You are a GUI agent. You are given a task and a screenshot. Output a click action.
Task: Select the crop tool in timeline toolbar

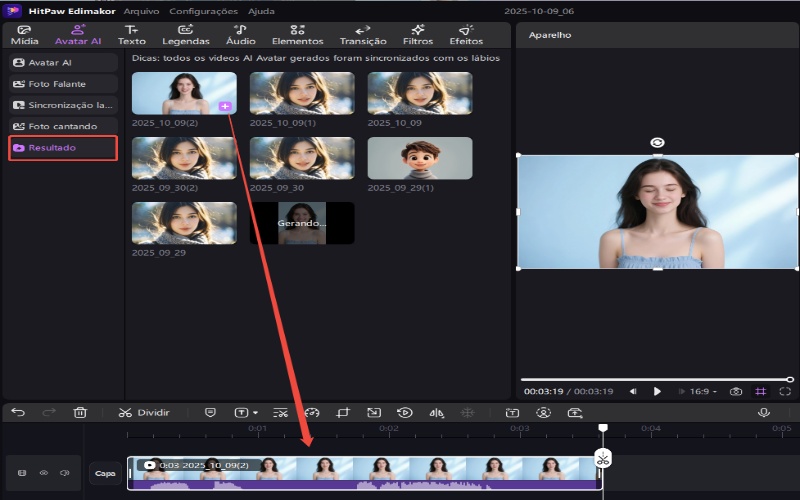coord(342,412)
